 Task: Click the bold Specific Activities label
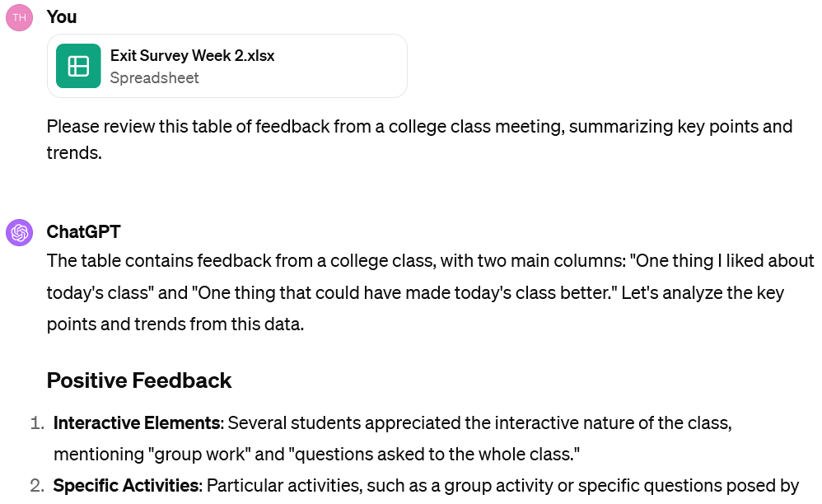pos(126,486)
